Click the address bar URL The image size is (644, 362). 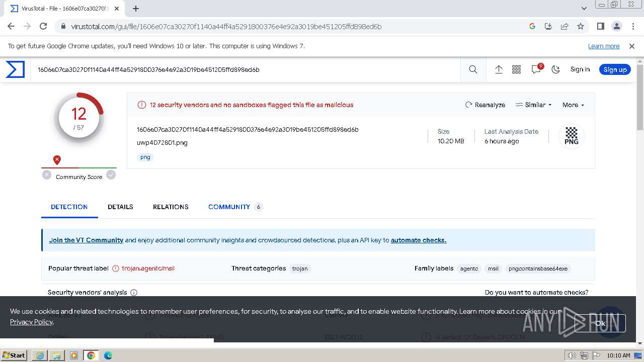[226, 26]
